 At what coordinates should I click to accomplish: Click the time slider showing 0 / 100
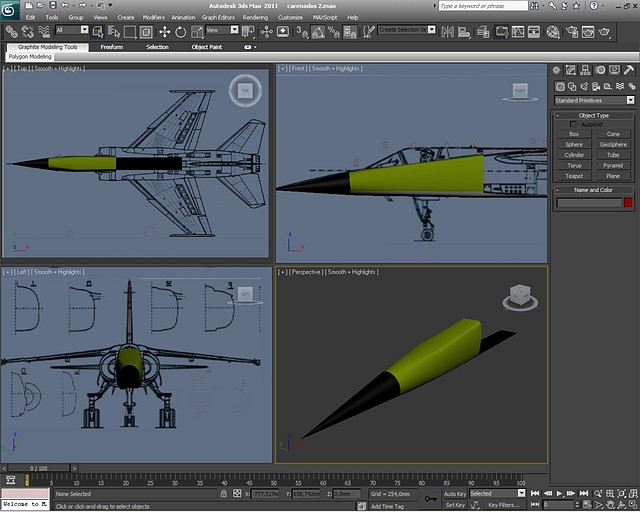pos(39,468)
